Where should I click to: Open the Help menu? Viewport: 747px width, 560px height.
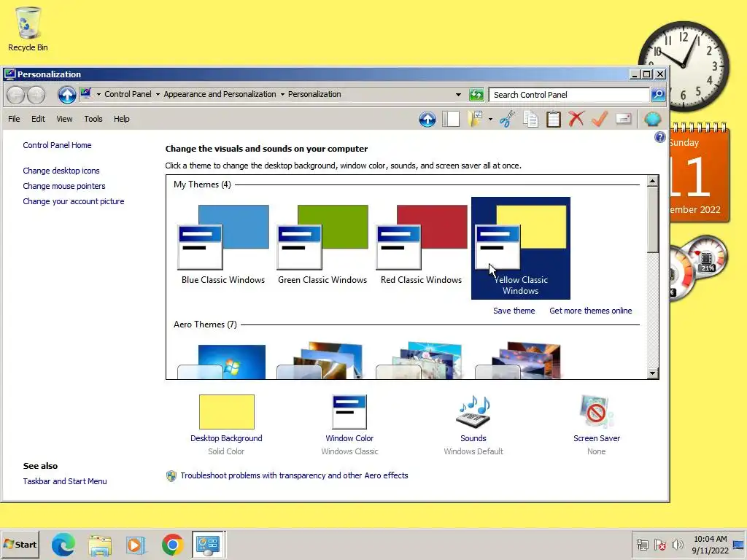(122, 119)
